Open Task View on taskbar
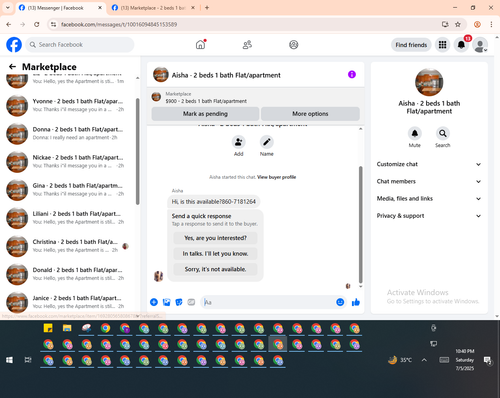 28,360
